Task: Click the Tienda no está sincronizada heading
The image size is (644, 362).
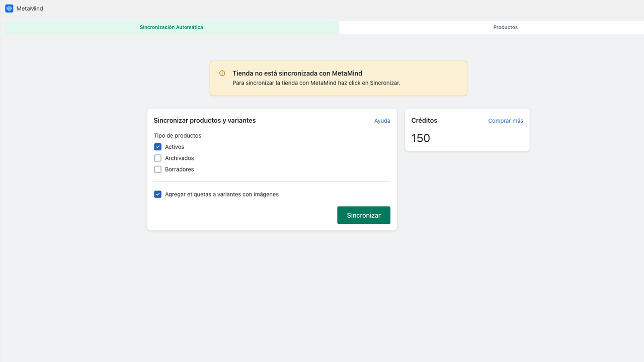Action: click(x=297, y=73)
